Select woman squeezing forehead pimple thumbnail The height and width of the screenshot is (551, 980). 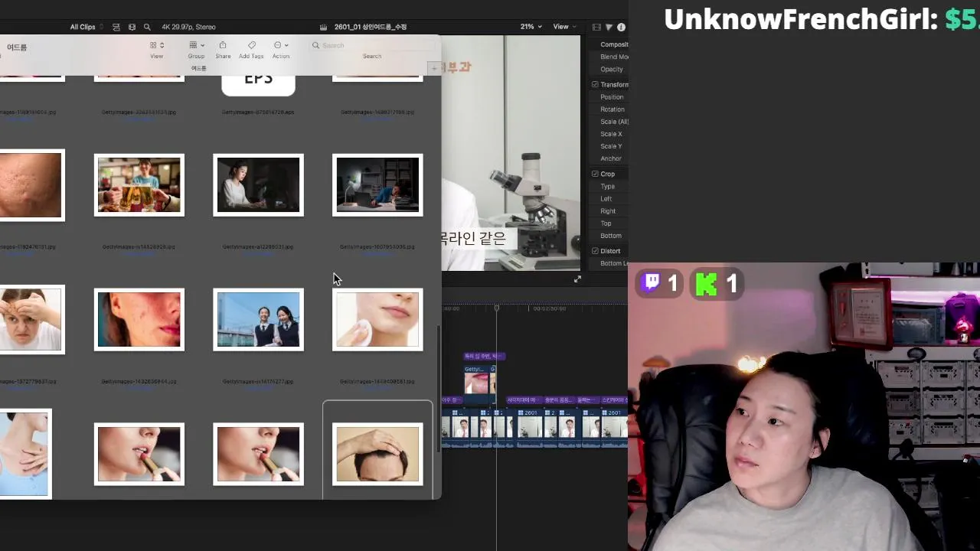(31, 320)
